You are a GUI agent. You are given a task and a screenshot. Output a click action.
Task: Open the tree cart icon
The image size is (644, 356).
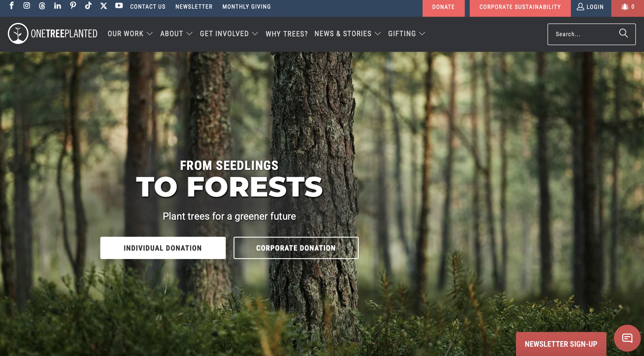[x=627, y=7]
